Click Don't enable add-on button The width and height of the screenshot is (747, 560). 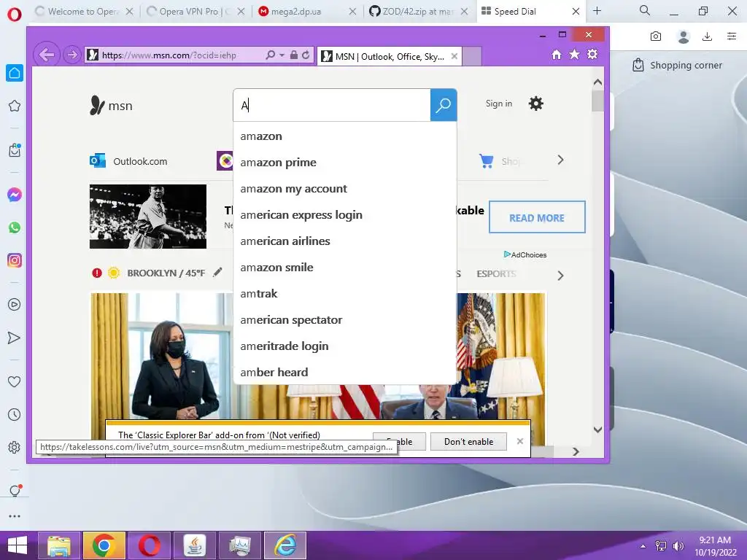pyautogui.click(x=469, y=441)
